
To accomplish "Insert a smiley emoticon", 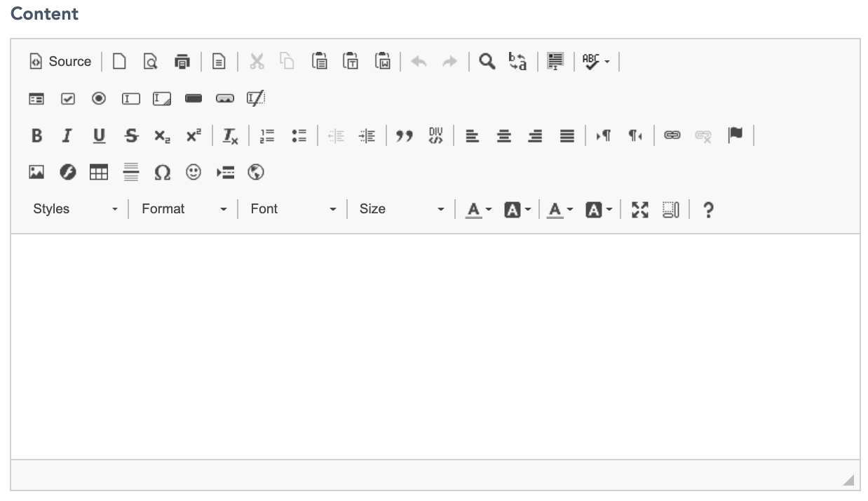I will point(194,173).
